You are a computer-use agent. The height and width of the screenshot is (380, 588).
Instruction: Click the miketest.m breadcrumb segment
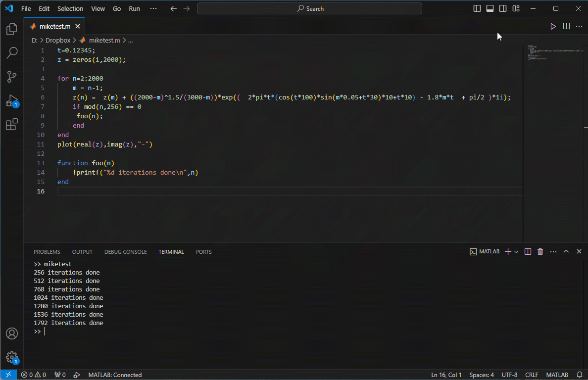click(x=104, y=40)
